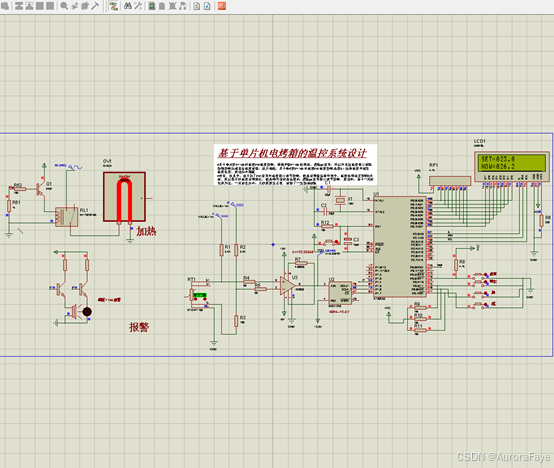Screen dimensions: 554x468
Task: Open the property assignment tool
Action: (x=138, y=6)
